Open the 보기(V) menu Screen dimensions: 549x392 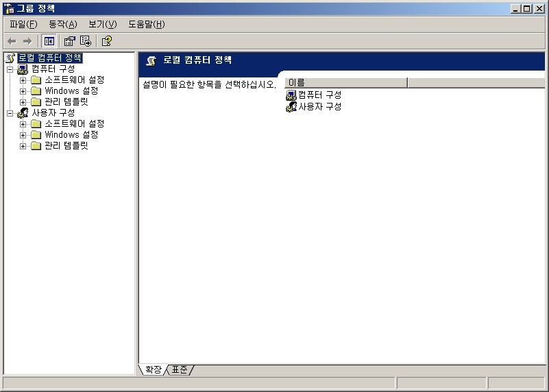[103, 24]
